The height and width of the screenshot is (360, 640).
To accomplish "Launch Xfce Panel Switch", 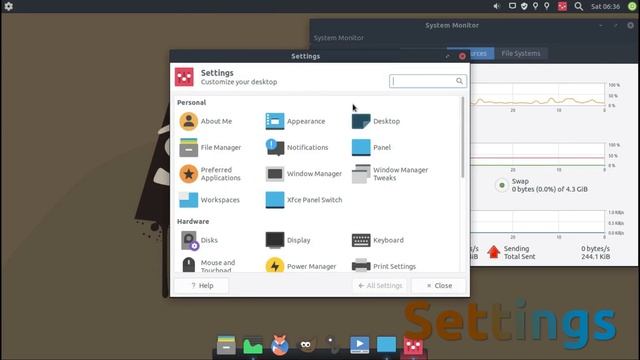I will coord(304,200).
